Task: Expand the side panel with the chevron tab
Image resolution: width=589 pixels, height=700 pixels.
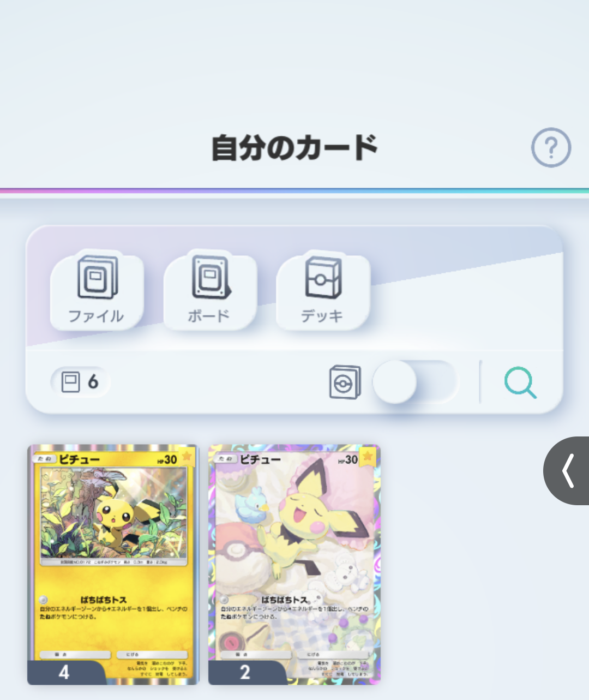Action: (567, 470)
